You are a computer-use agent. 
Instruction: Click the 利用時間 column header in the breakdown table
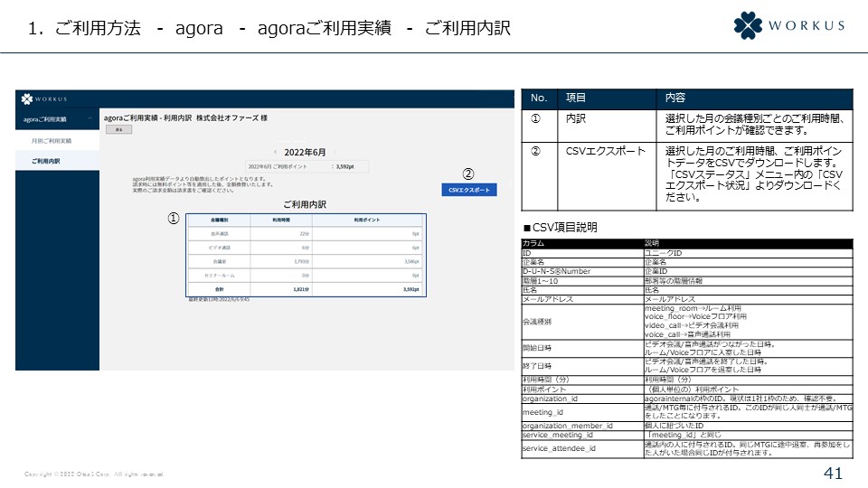click(x=281, y=221)
